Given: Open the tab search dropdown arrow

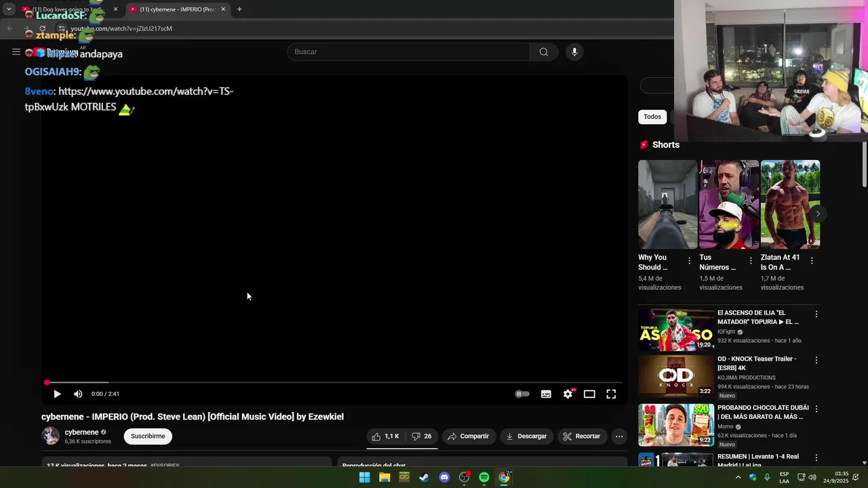Looking at the screenshot, I should pos(9,9).
